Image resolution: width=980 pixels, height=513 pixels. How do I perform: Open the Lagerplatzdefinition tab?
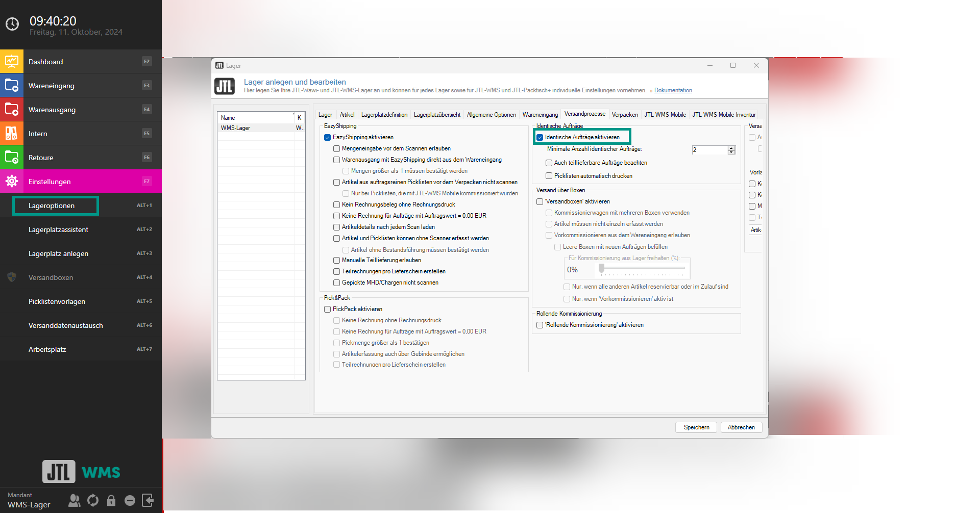384,115
